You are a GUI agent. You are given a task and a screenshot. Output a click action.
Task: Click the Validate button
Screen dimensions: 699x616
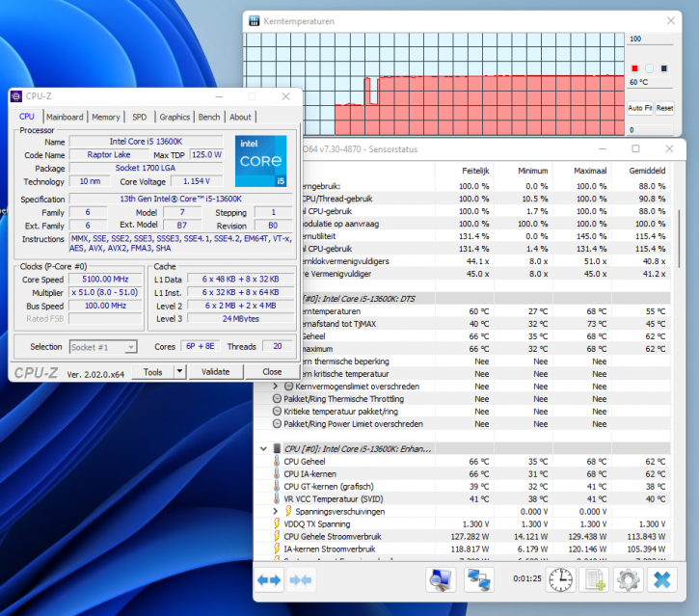point(216,372)
